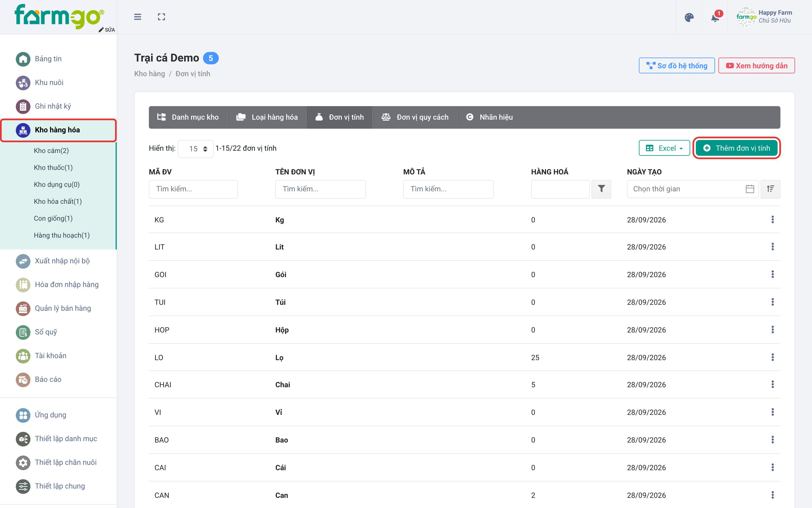Click the fullscreen expand icon
812x508 pixels.
(161, 17)
